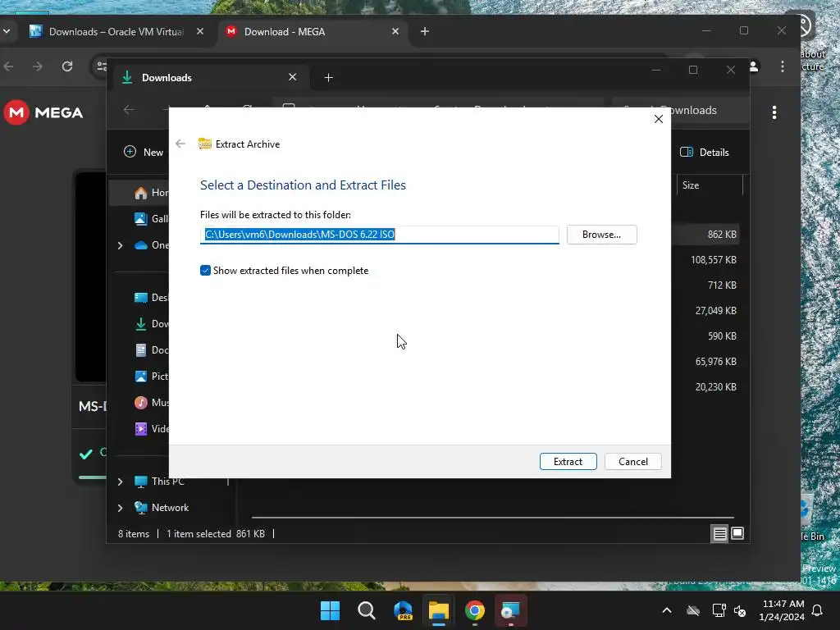The width and height of the screenshot is (840, 630).
Task: Click the extraction destination path field
Action: [379, 235]
